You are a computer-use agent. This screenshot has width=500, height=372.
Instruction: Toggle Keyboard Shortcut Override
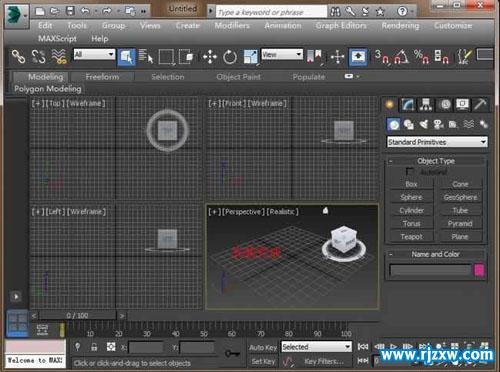tap(358, 57)
